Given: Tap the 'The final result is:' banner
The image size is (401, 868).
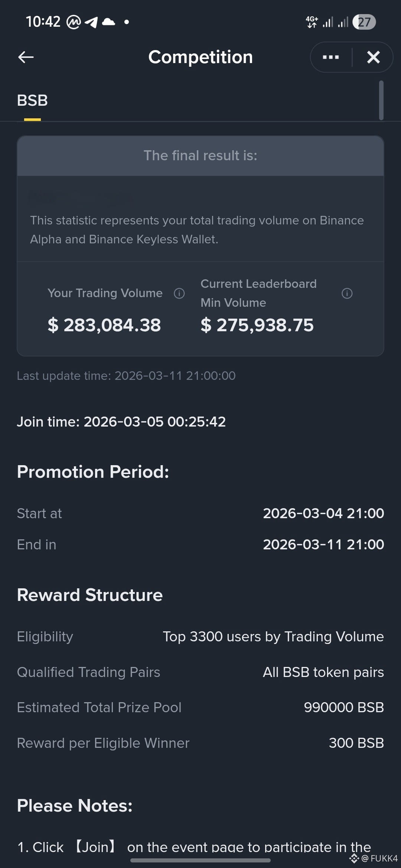Looking at the screenshot, I should click(x=200, y=155).
